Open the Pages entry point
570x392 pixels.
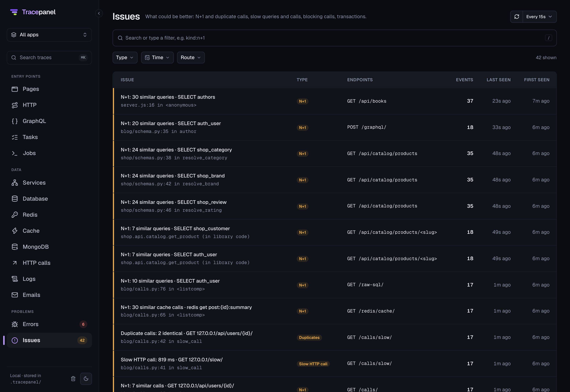49,89
